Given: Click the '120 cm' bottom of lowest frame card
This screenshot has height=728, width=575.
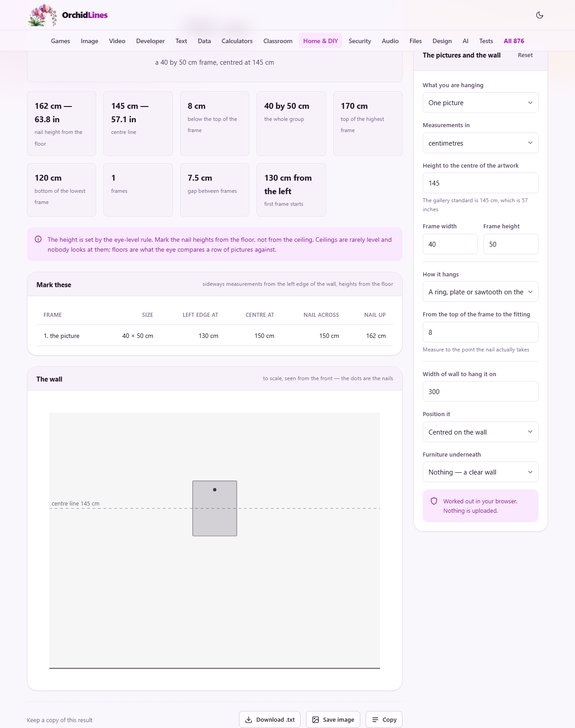Looking at the screenshot, I should coord(62,190).
